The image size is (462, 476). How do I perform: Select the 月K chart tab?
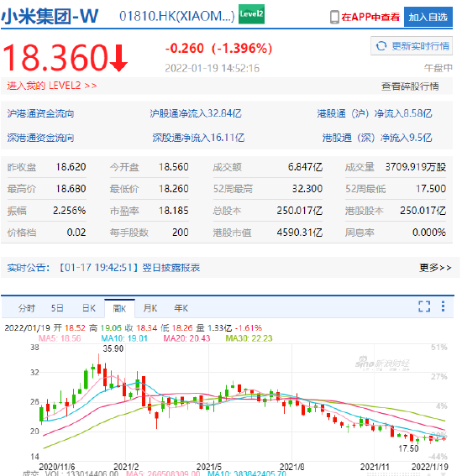[x=150, y=308]
